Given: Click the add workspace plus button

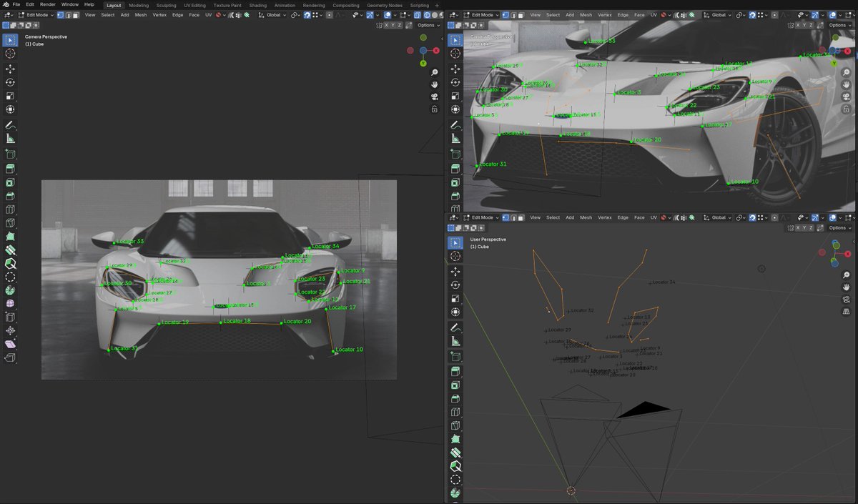Looking at the screenshot, I should pyautogui.click(x=437, y=5).
